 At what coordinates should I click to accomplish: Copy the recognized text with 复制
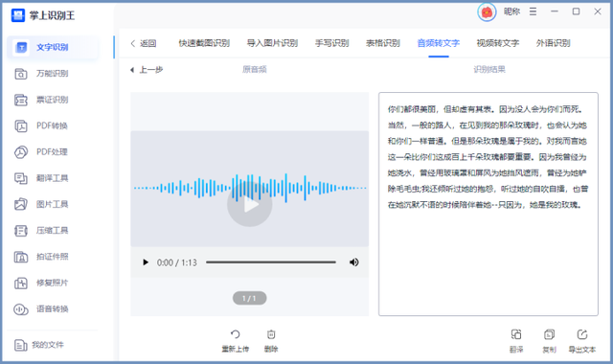tap(549, 341)
